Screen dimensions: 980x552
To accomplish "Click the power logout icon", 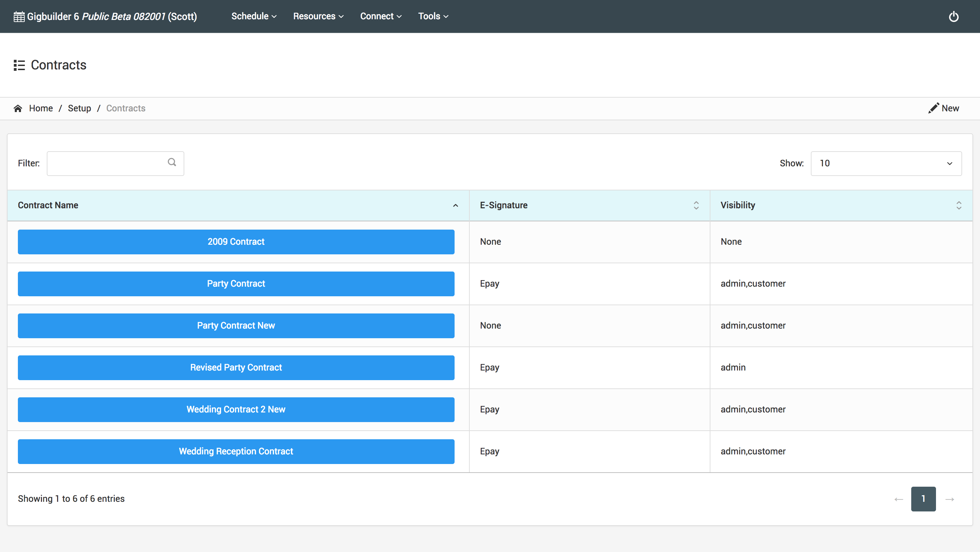I will (954, 17).
